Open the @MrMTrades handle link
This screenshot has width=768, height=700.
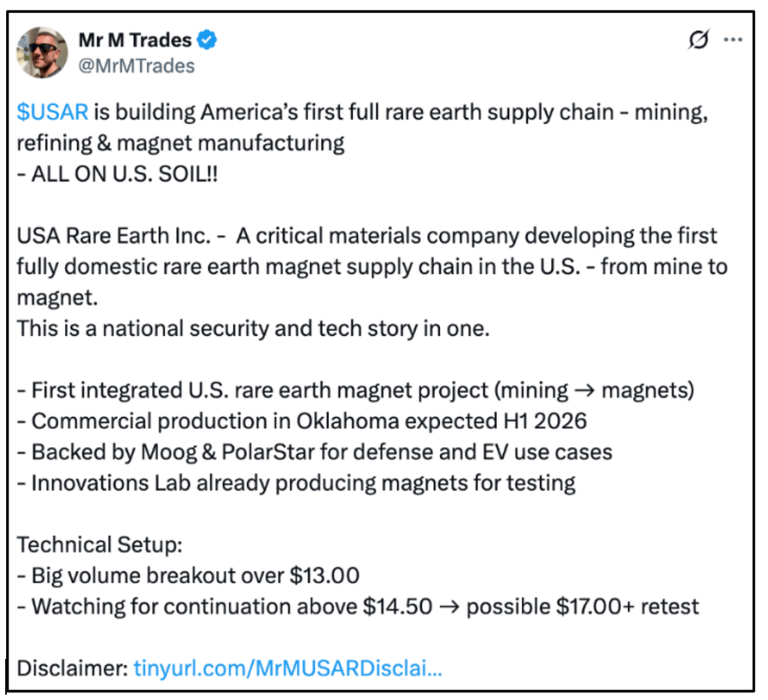click(x=136, y=66)
